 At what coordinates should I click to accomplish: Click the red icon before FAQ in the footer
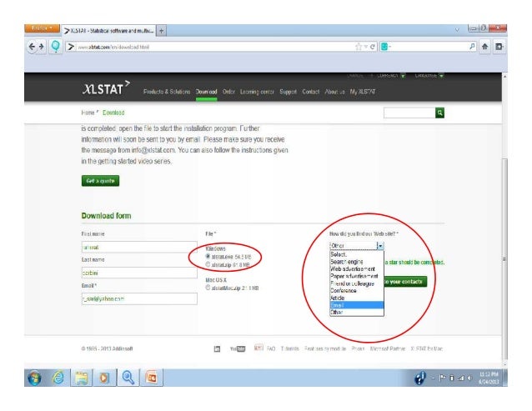click(258, 348)
